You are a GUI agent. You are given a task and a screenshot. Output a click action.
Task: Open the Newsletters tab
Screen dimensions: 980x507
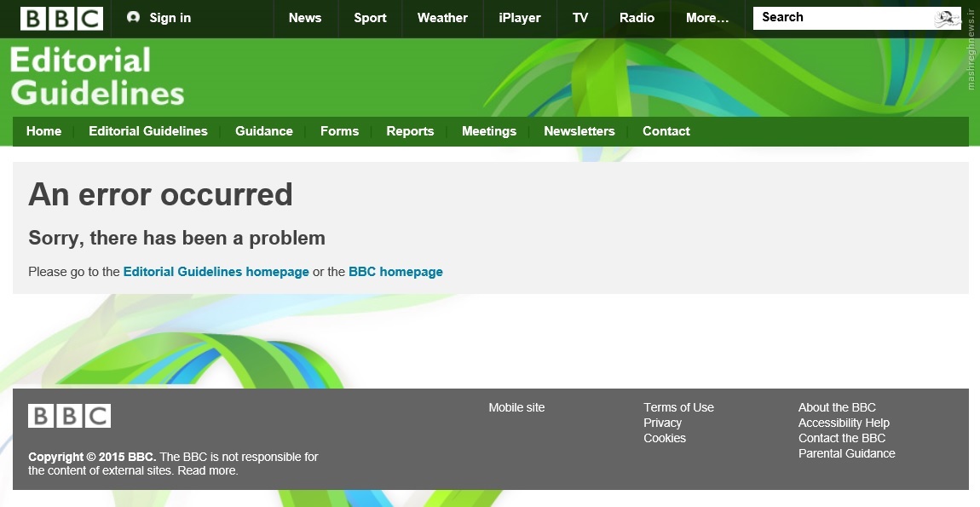click(x=579, y=131)
